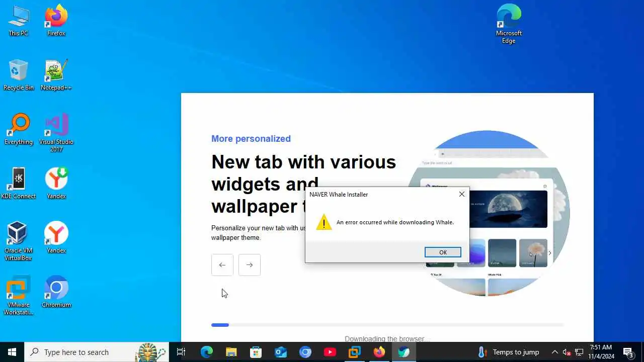Viewport: 644px width, 362px height.
Task: Open Task View from the taskbar
Action: (x=181, y=352)
